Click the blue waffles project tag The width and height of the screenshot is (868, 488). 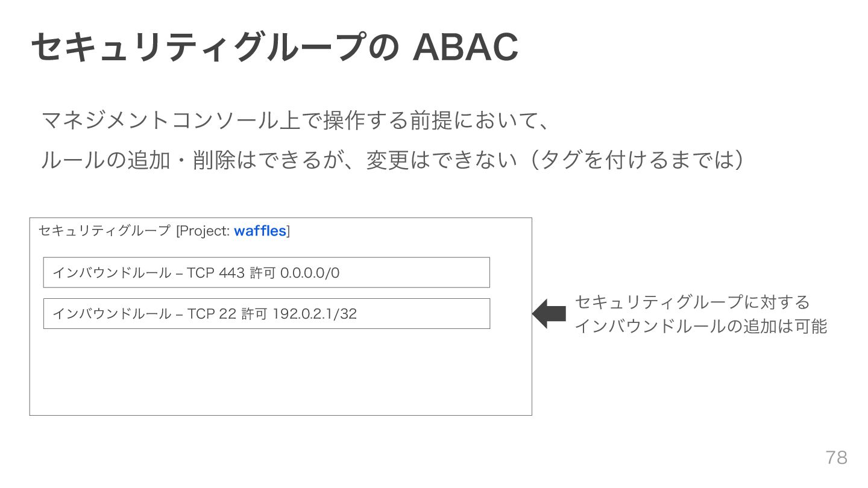pyautogui.click(x=260, y=231)
